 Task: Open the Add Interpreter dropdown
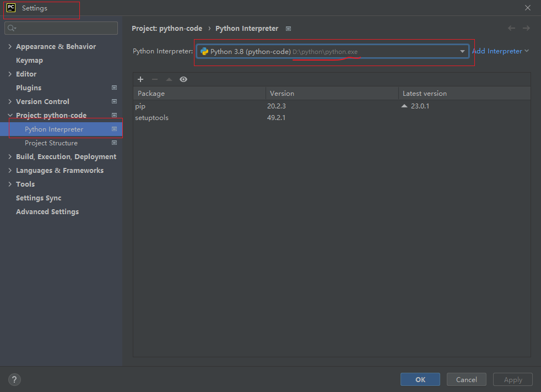coord(500,51)
